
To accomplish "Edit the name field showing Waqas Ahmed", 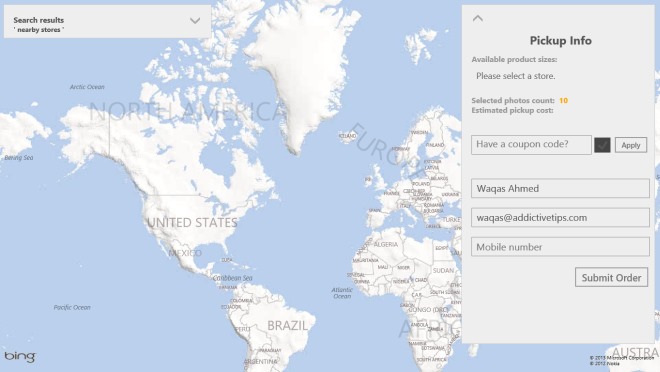I will tap(560, 188).
